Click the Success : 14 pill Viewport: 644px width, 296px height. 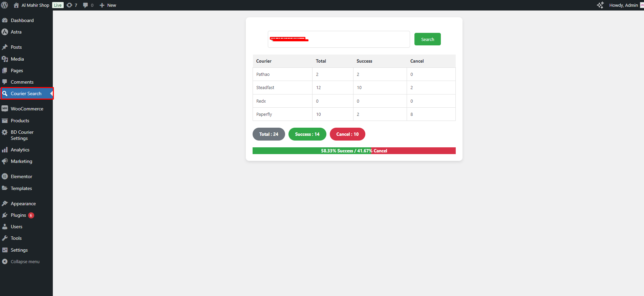coord(307,134)
